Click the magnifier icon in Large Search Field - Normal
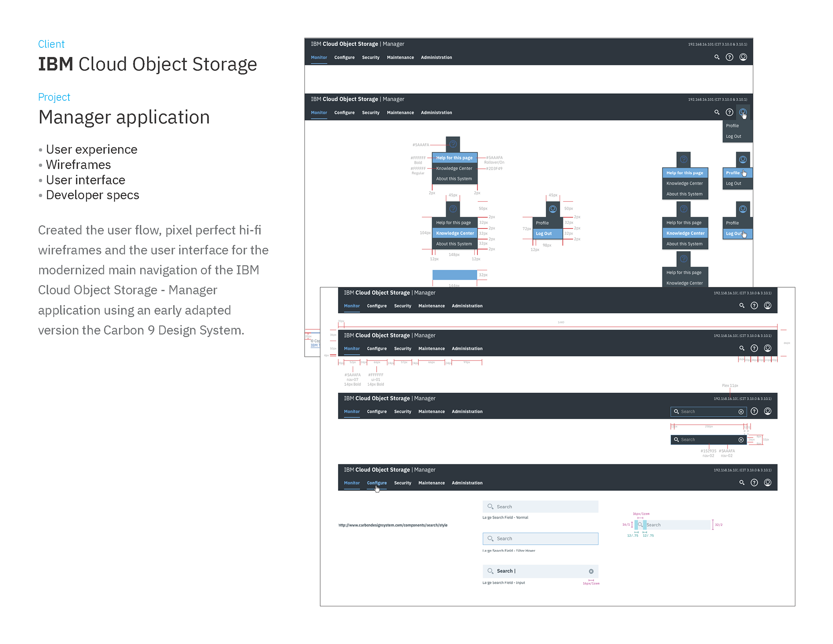This screenshot has height=644, width=833. click(490, 506)
